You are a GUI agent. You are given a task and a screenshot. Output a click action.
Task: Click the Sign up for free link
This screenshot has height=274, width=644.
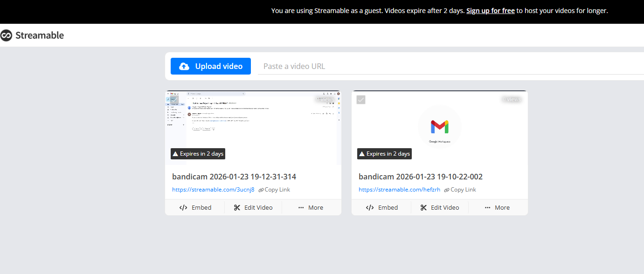coord(491,11)
